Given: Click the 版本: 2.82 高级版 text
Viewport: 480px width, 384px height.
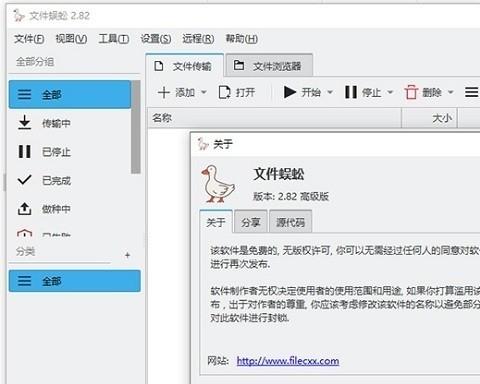Looking at the screenshot, I should point(291,196).
